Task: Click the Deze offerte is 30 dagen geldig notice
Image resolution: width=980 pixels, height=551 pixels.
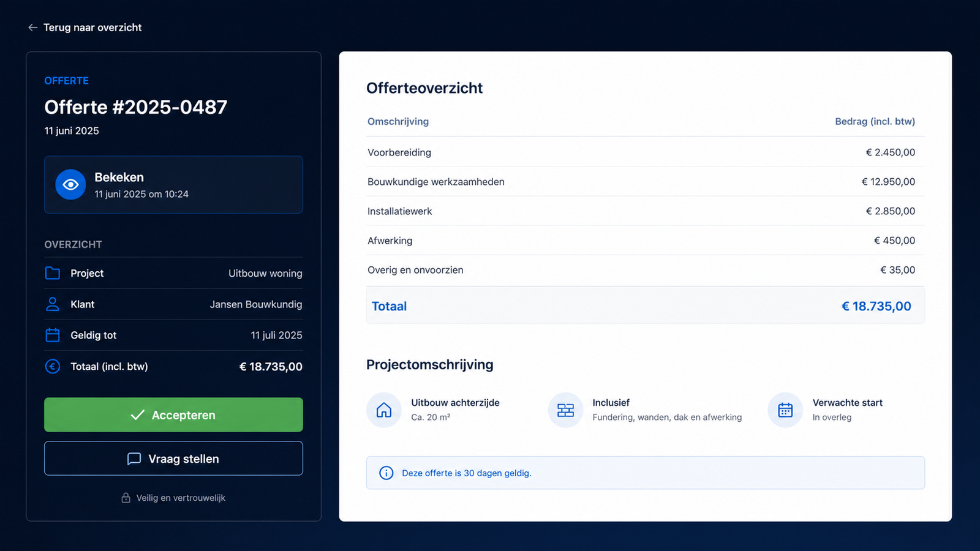Action: point(645,473)
